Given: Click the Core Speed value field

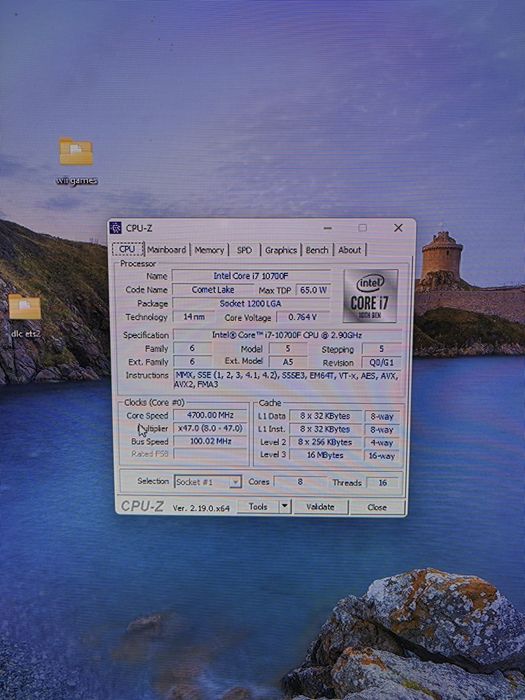Looking at the screenshot, I should tap(210, 415).
